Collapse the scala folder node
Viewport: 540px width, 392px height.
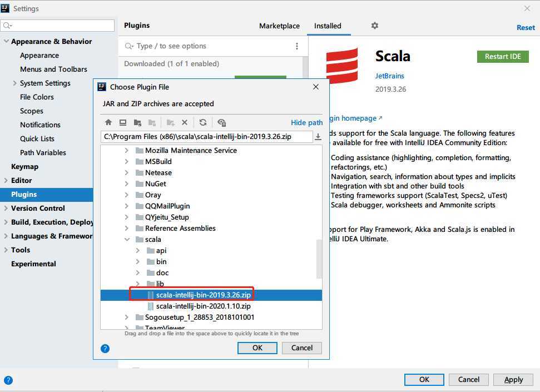click(x=127, y=239)
